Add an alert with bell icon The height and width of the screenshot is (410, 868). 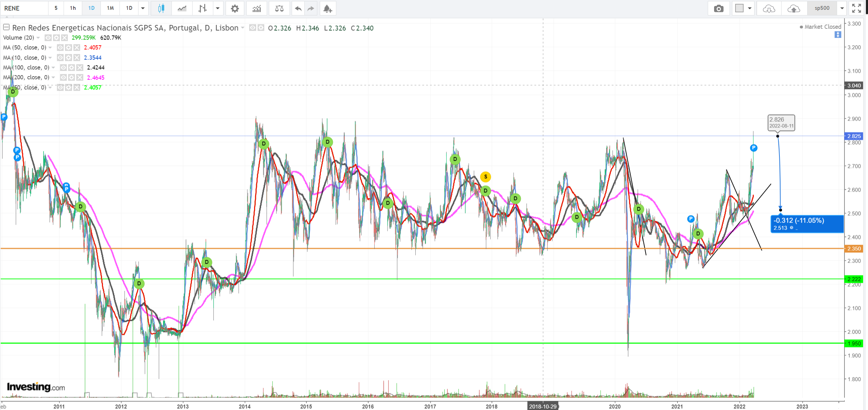coord(328,8)
